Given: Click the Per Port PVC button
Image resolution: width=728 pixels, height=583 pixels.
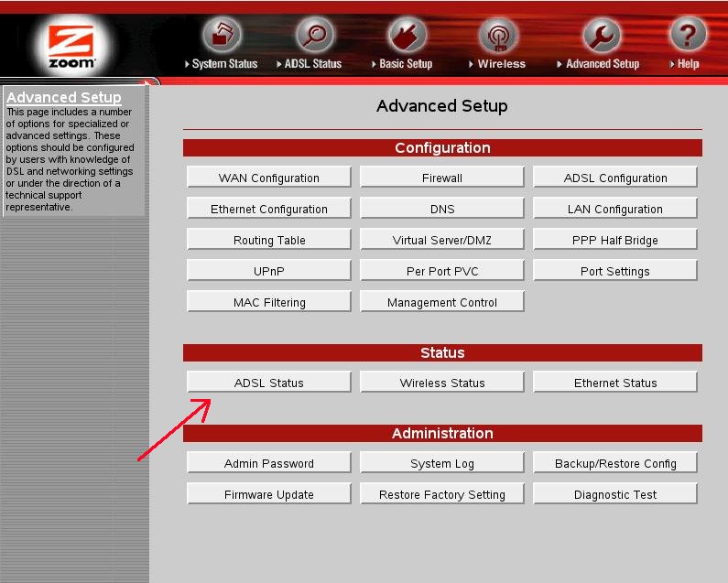Looking at the screenshot, I should pyautogui.click(x=442, y=271).
